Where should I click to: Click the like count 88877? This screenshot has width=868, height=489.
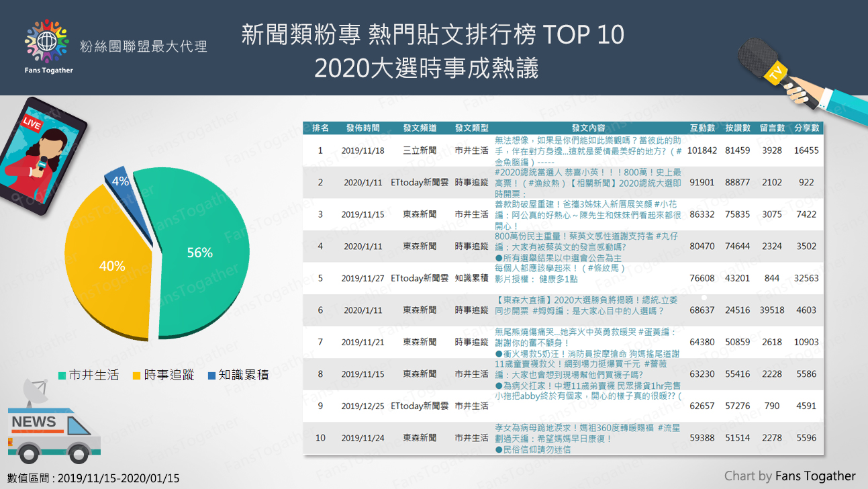point(737,182)
